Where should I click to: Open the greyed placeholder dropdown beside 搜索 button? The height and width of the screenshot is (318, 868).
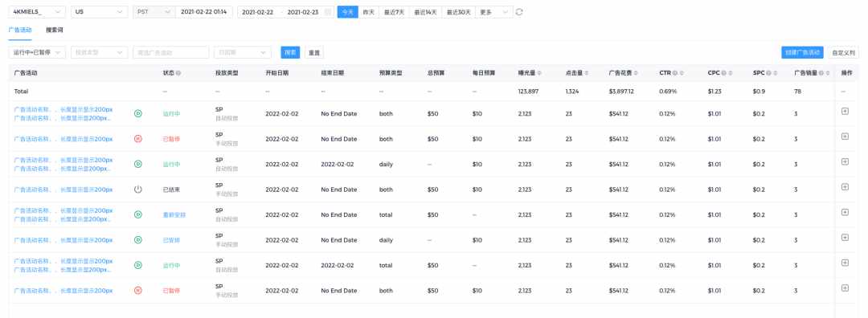243,52
